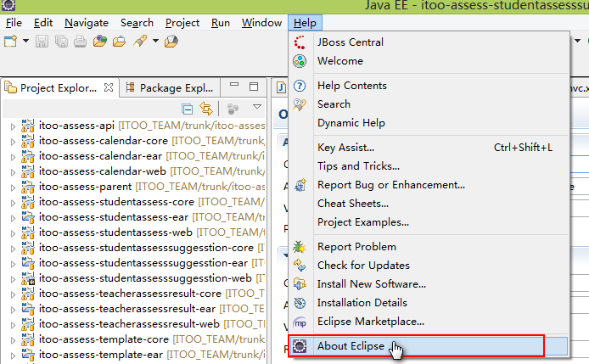This screenshot has width=589, height=364.
Task: Open Installation Details menu entry
Action: coord(429,303)
